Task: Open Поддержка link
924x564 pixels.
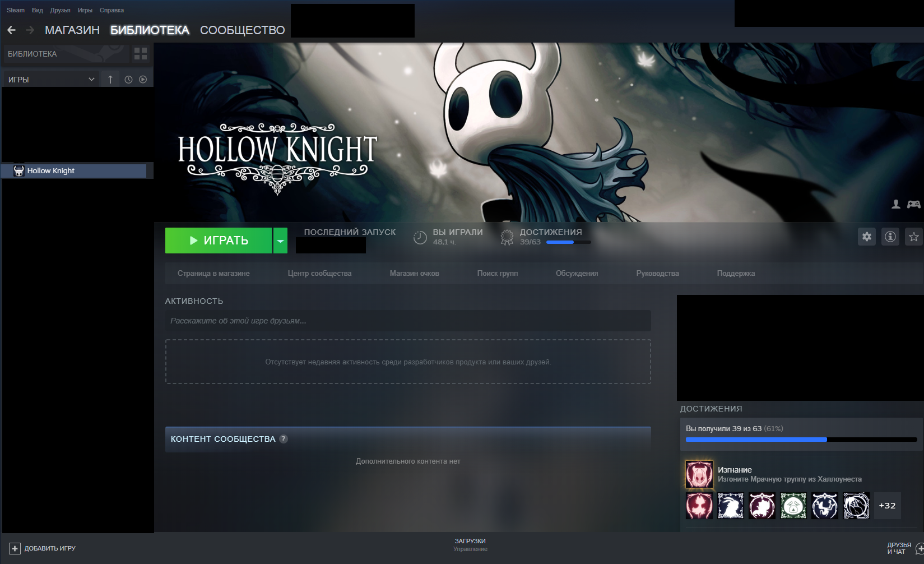Action: pyautogui.click(x=736, y=274)
